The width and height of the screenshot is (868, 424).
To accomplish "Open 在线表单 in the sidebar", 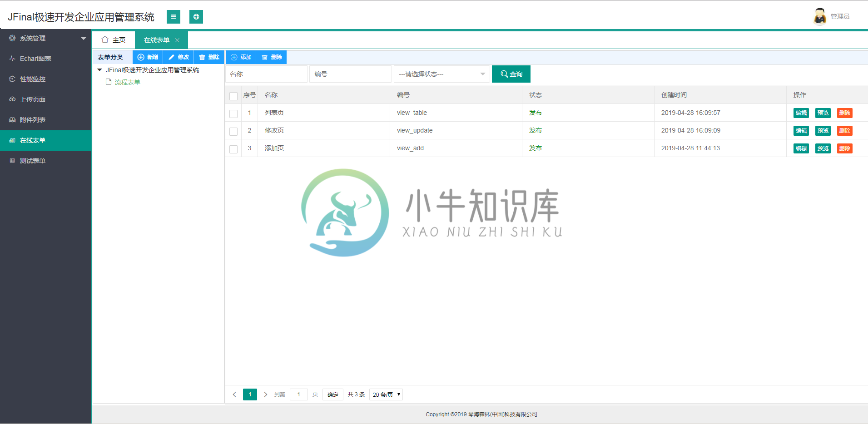I will (x=45, y=140).
